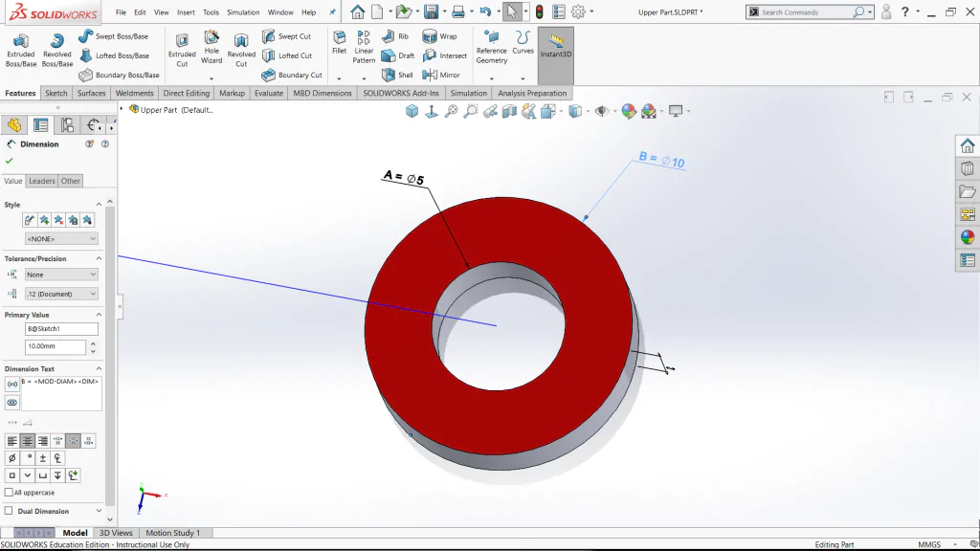
Task: Enable the Dual Dimension checkbox
Action: [9, 511]
